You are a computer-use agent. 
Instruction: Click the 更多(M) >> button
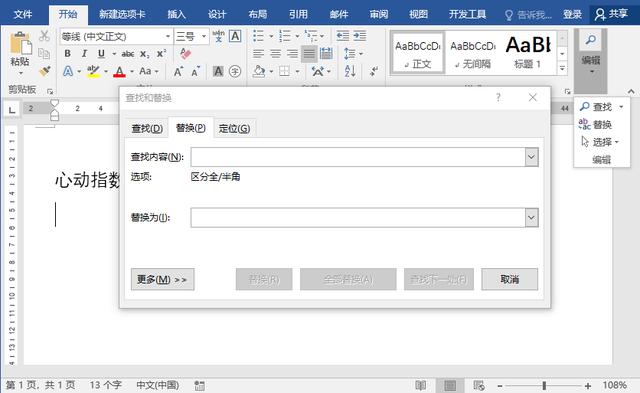pos(162,280)
